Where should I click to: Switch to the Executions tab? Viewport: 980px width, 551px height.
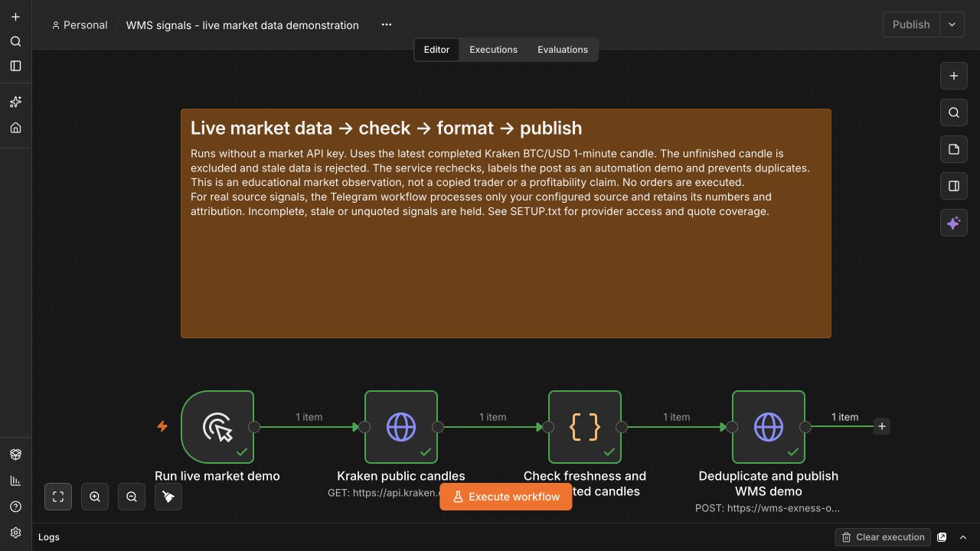[493, 50]
